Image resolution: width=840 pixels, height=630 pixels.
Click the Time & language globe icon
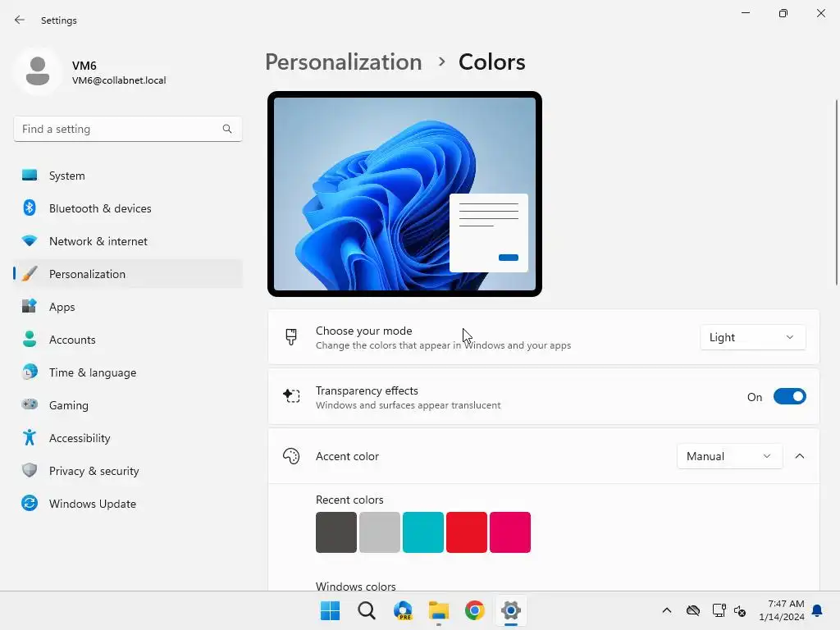30,372
